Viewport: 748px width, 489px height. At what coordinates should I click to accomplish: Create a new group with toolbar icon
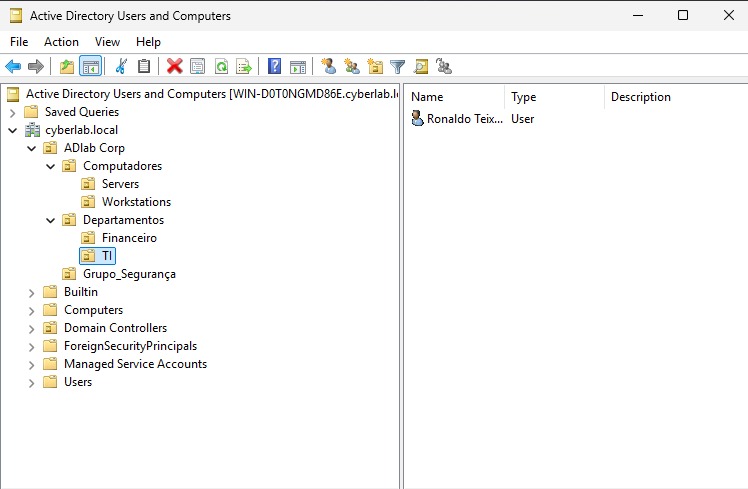352,66
